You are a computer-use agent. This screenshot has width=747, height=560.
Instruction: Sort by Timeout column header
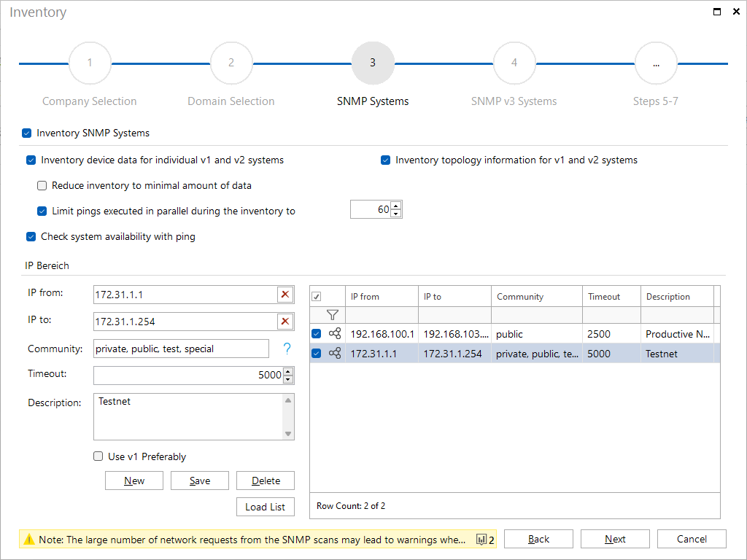coord(612,296)
